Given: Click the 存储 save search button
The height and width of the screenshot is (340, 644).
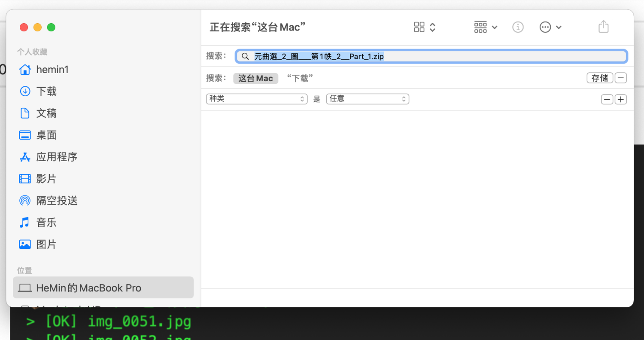Looking at the screenshot, I should 600,78.
